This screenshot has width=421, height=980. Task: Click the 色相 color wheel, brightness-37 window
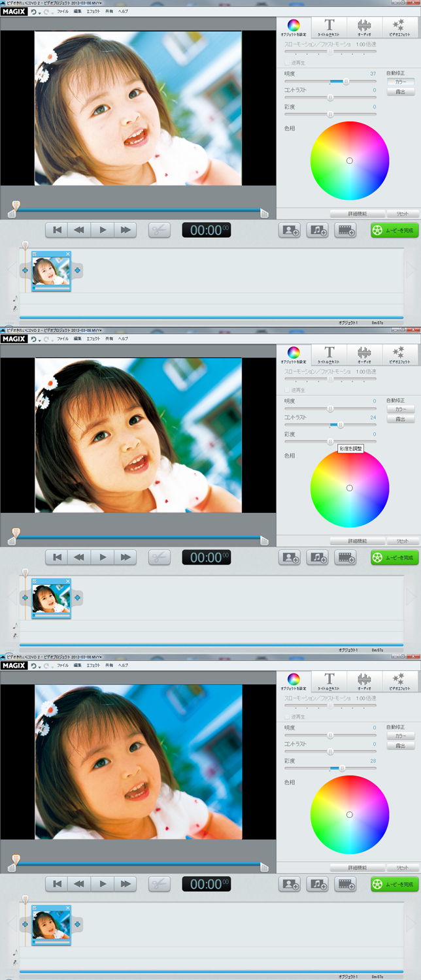(350, 161)
